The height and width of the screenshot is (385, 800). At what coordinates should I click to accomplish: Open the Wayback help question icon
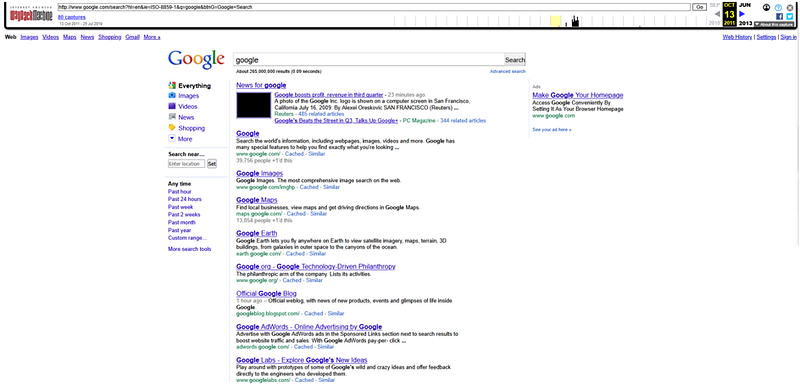click(x=778, y=8)
